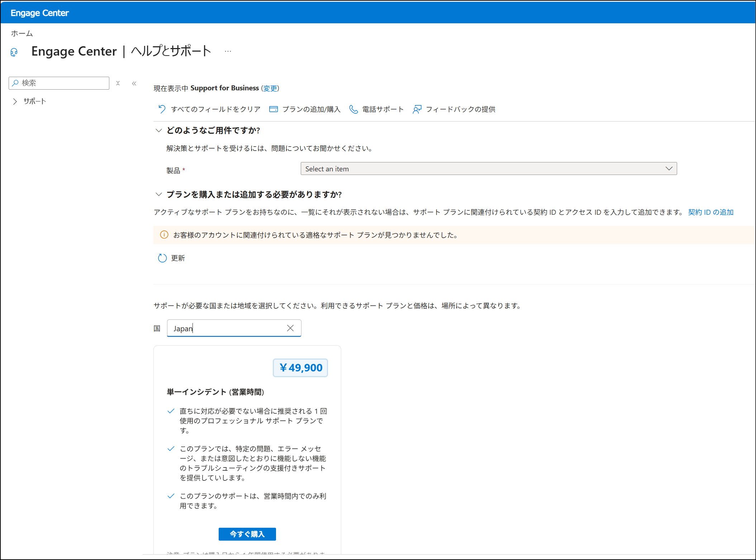The width and height of the screenshot is (756, 560).
Task: Click the 契約 ID の追加 link
Action: coord(710,212)
